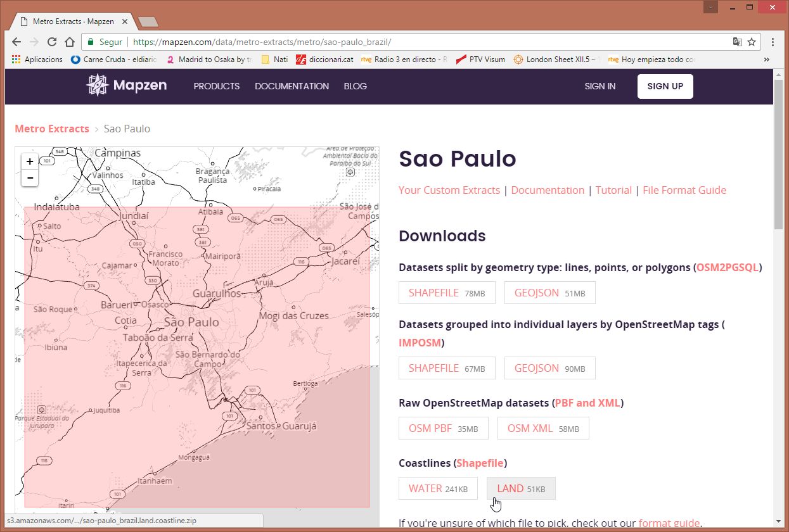Download OSM PBF 35MB file
Viewport: 789px width, 532px height.
444,428
